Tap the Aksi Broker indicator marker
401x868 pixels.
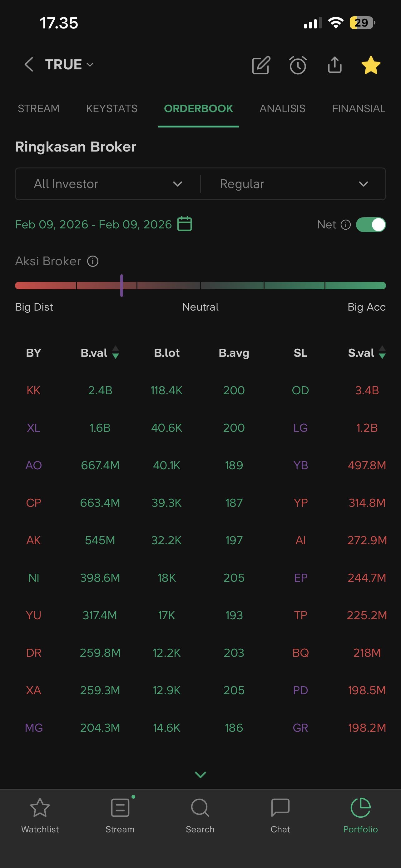click(121, 286)
